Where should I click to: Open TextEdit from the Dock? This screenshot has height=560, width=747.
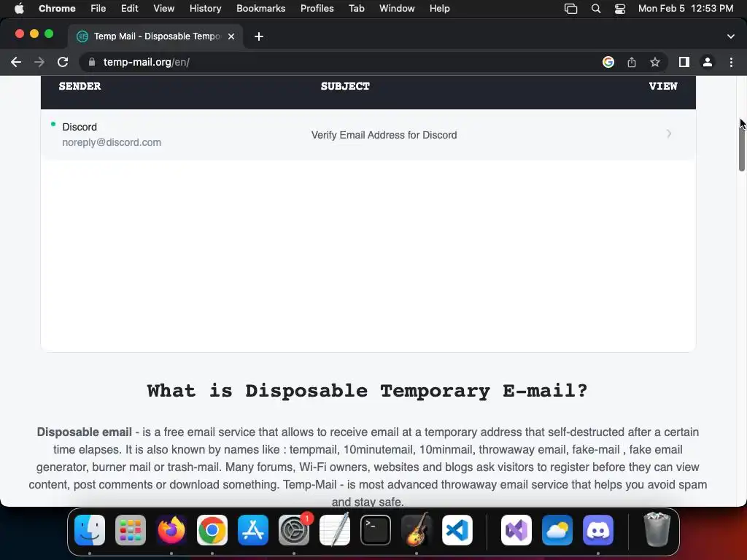tap(335, 530)
